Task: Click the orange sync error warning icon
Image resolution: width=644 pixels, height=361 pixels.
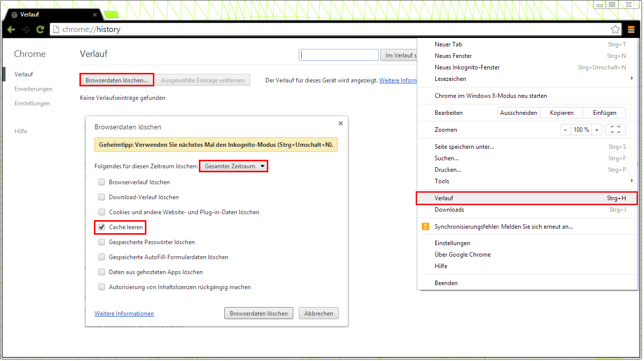Action: (425, 226)
